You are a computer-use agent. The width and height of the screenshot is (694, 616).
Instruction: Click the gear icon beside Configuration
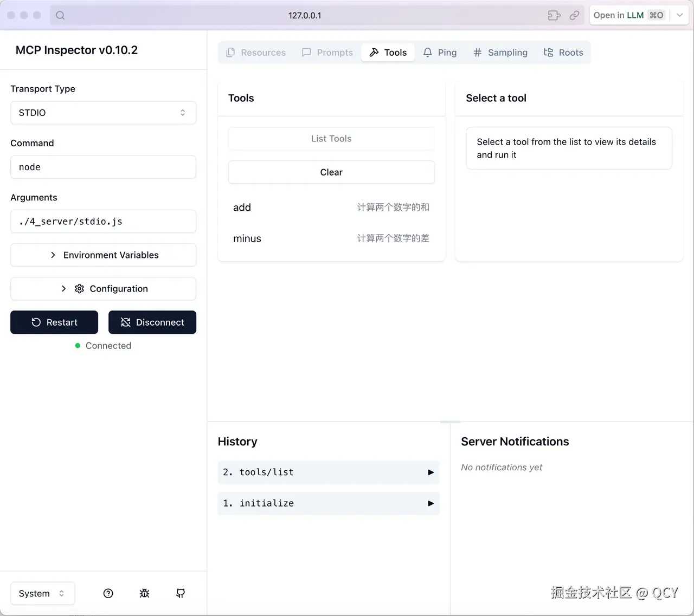click(x=79, y=289)
